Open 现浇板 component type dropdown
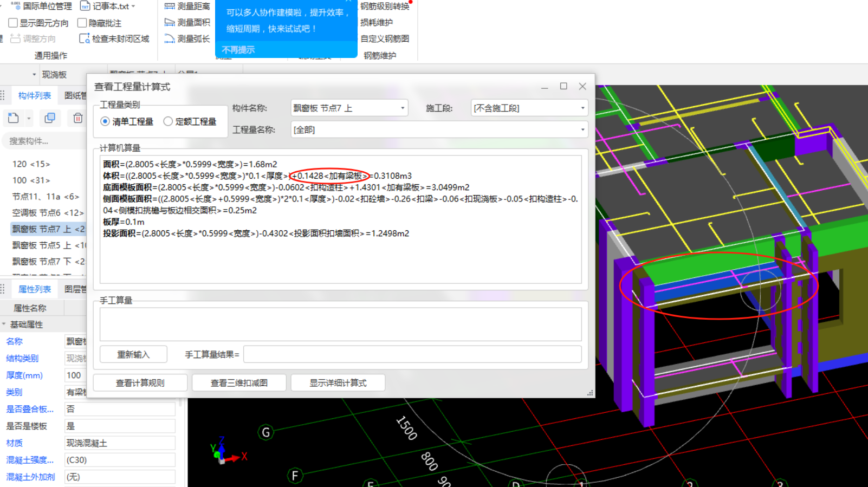The image size is (868, 487). click(x=34, y=75)
